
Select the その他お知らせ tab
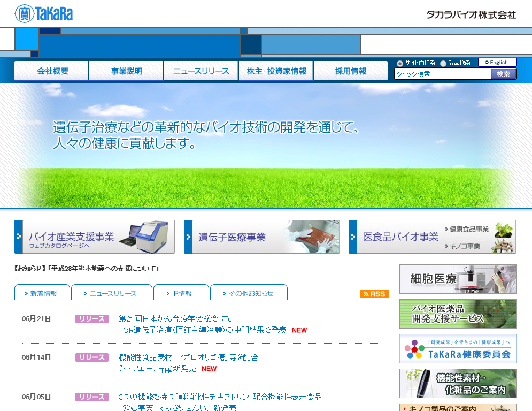tap(249, 293)
